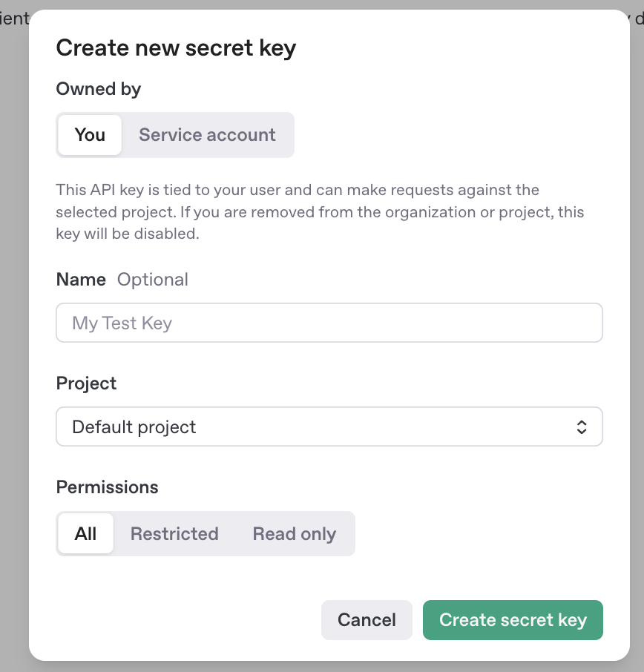Click the "My Test Key" placeholder text
This screenshot has height=672, width=644.
point(122,323)
